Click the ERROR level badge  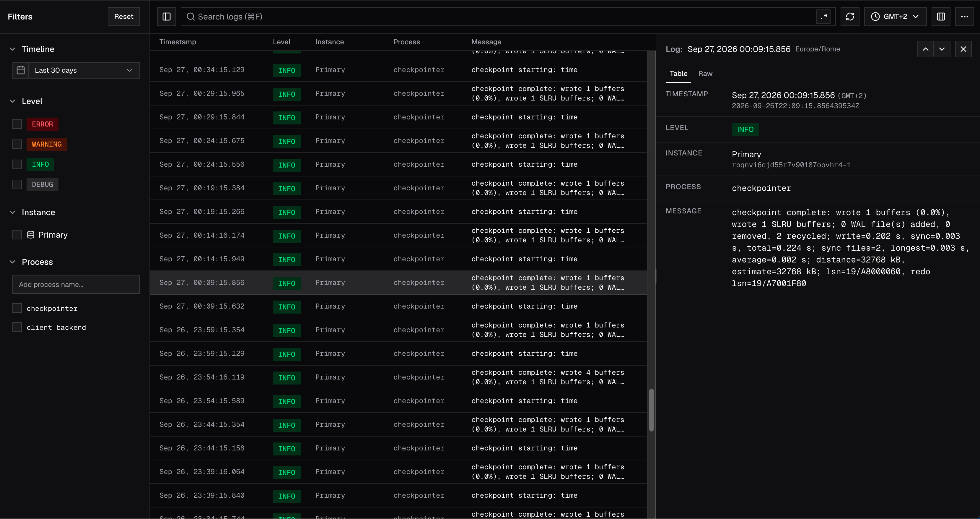(x=42, y=124)
